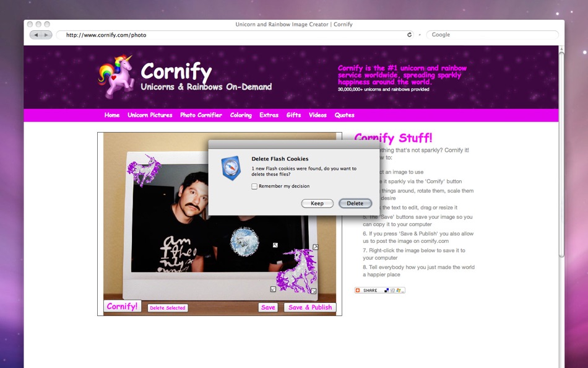Click the SHARE bookmark button
The width and height of the screenshot is (588, 368).
tap(379, 291)
